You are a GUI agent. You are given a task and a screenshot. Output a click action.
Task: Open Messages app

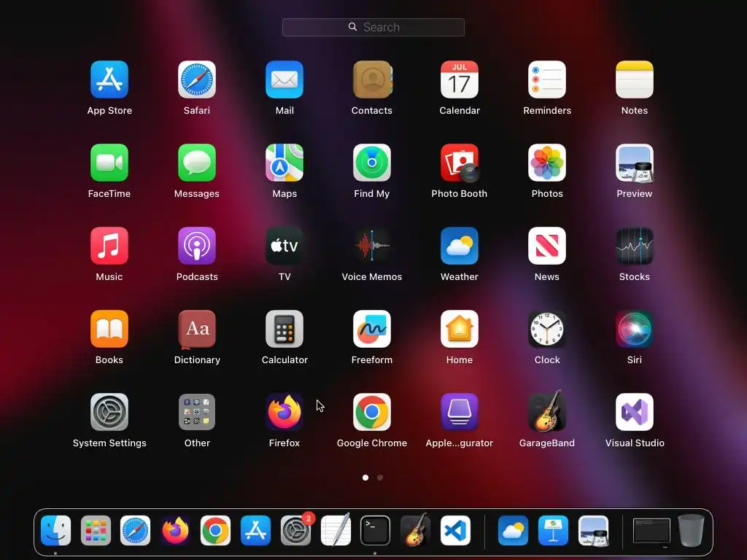point(197,163)
